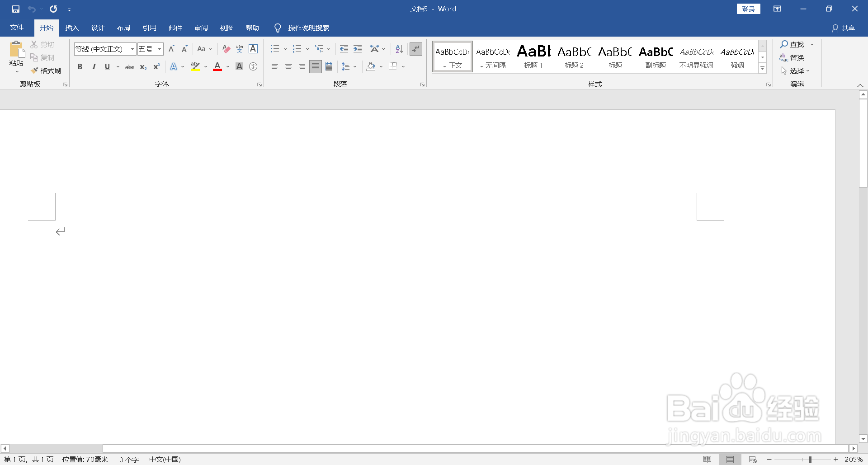Open the numbering list dropdown arrow

click(x=307, y=49)
